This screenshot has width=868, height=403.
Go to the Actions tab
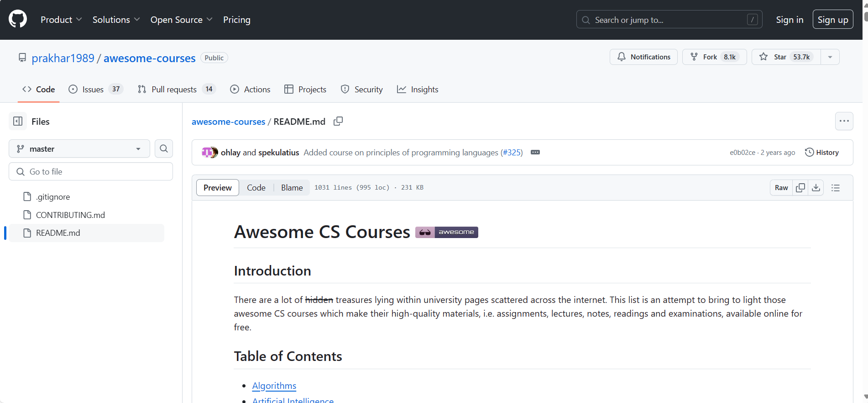250,90
